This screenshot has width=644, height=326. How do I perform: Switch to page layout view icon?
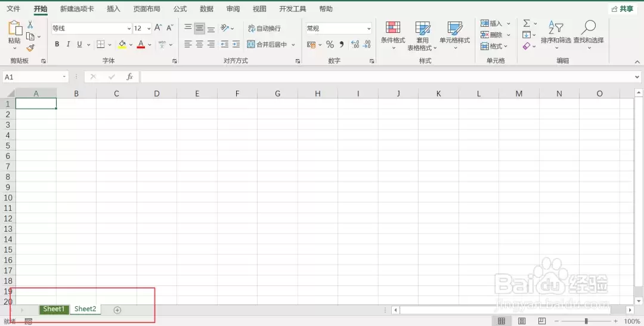[x=522, y=321]
